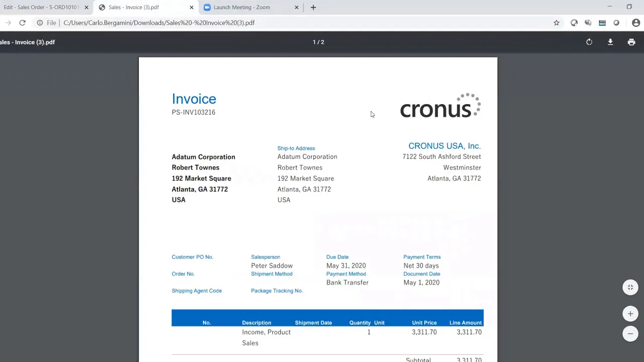Viewport: 644px width, 362px height.
Task: Click the Unit Price value 3,311.70
Action: point(424,332)
